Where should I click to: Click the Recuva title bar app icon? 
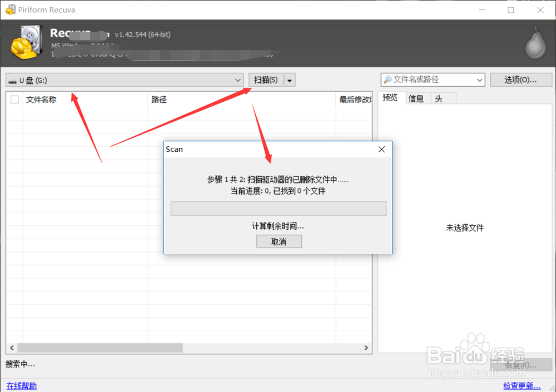click(10, 9)
